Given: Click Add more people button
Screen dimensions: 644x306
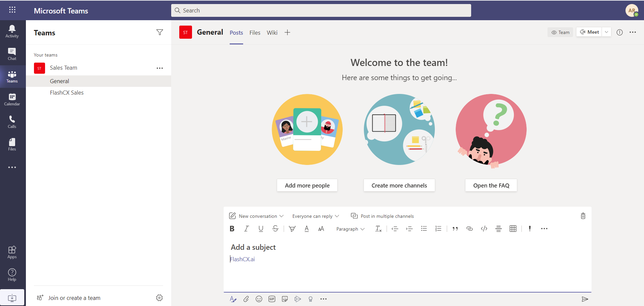Looking at the screenshot, I should point(307,185).
